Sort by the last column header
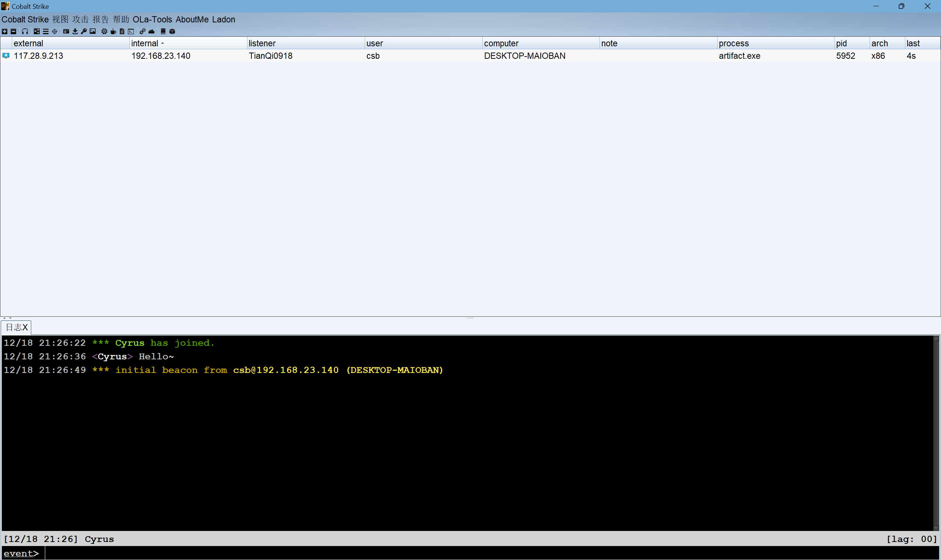The image size is (941, 560). click(923, 43)
